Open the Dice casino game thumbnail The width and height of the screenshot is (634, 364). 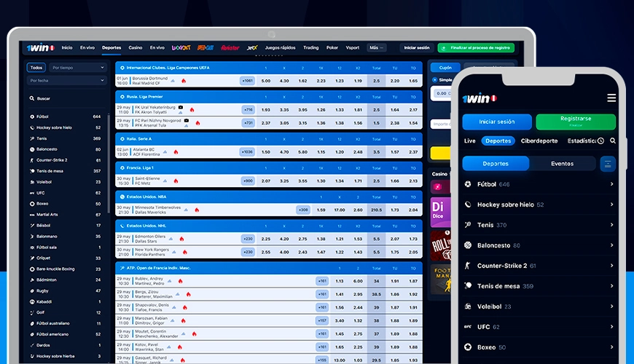click(x=441, y=211)
